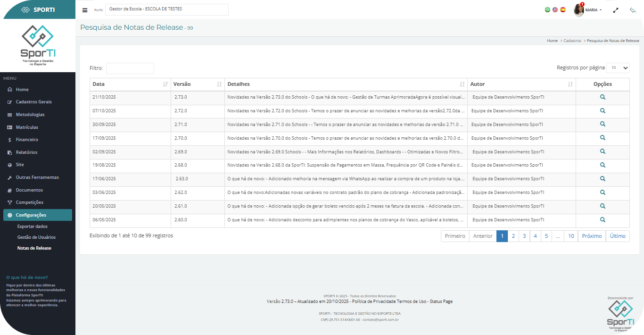644x335 pixels.
Task: Switch to the US flag English language
Action: [555, 9]
